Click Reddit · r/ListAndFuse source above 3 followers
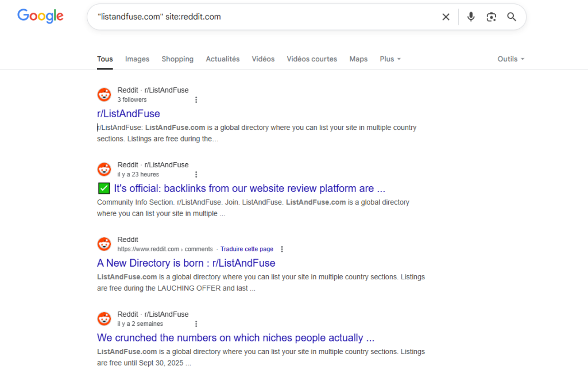This screenshot has height=373, width=588. click(x=153, y=90)
